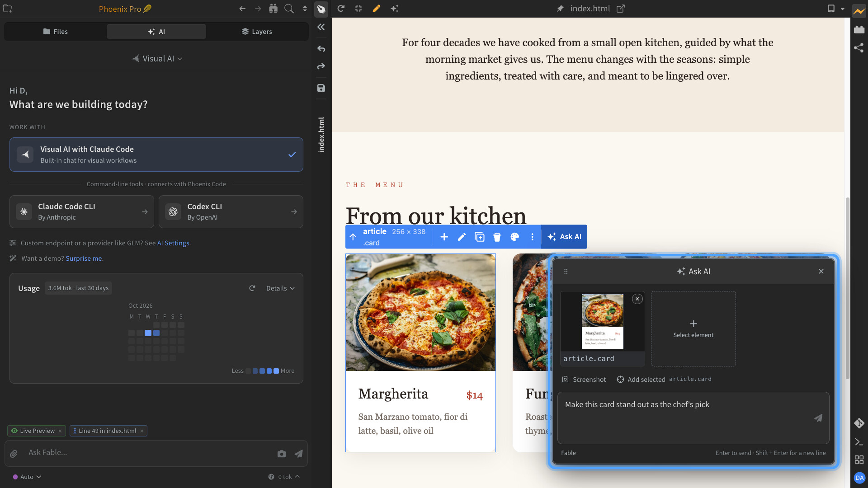Click the undo arrow icon
This screenshot has width=868, height=488.
click(321, 48)
